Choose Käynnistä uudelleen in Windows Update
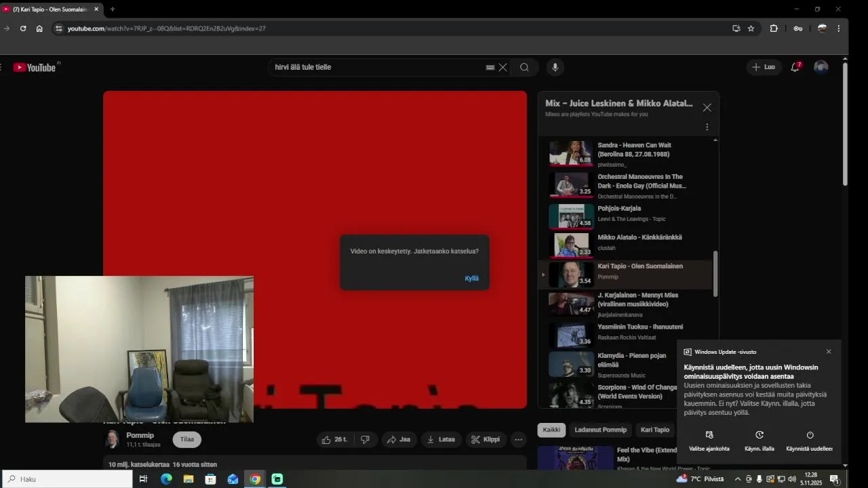The height and width of the screenshot is (488, 868). click(810, 441)
